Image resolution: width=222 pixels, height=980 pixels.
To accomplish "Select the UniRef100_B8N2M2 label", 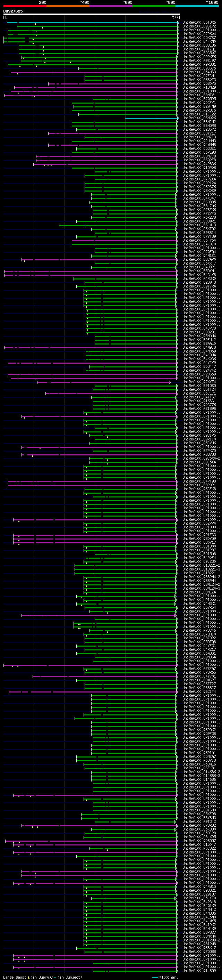I will tap(199, 122).
